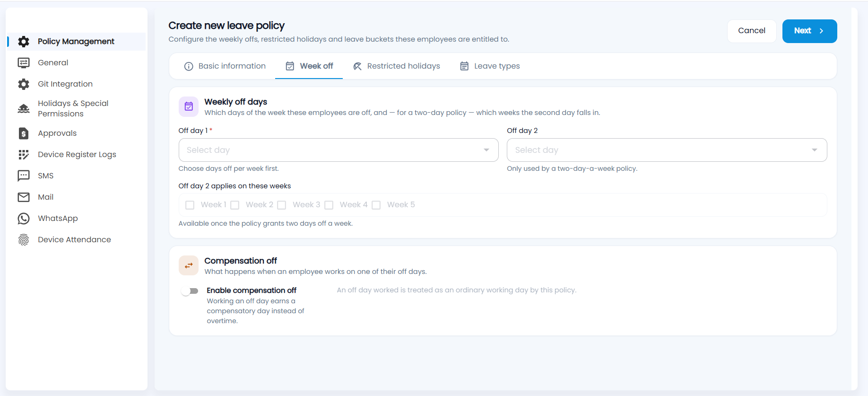The image size is (868, 396).
Task: Click the info icon beside Basic information
Action: click(x=189, y=66)
